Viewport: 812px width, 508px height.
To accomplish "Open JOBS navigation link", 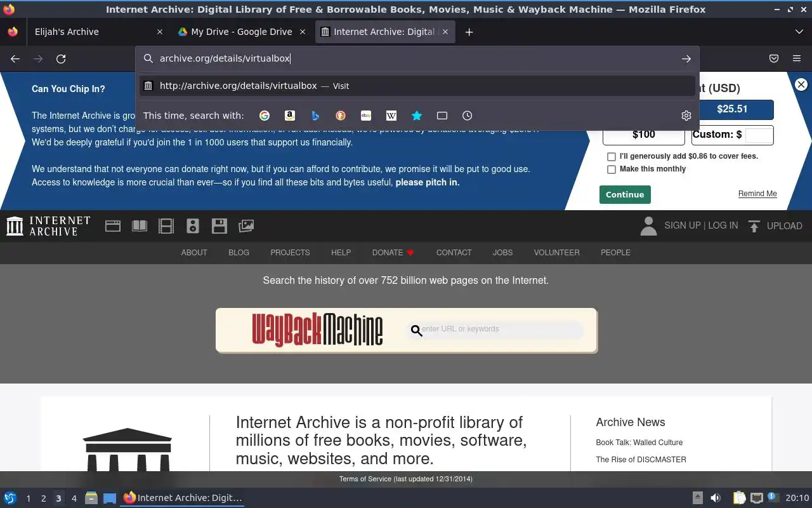I will coord(502,253).
